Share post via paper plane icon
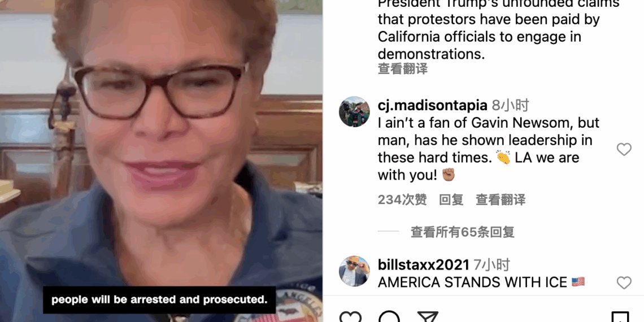The width and height of the screenshot is (644, 322). coord(428,317)
